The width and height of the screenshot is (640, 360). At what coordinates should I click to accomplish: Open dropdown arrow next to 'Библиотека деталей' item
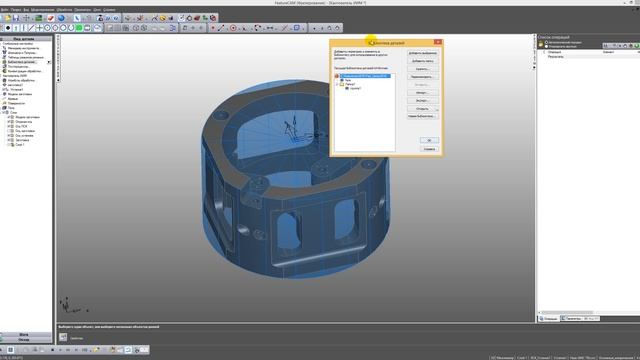click(49, 62)
